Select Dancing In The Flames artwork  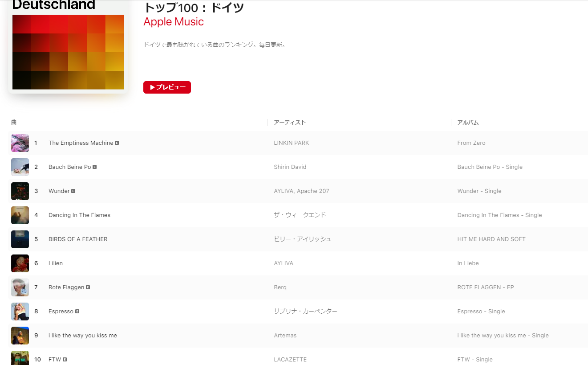20,215
